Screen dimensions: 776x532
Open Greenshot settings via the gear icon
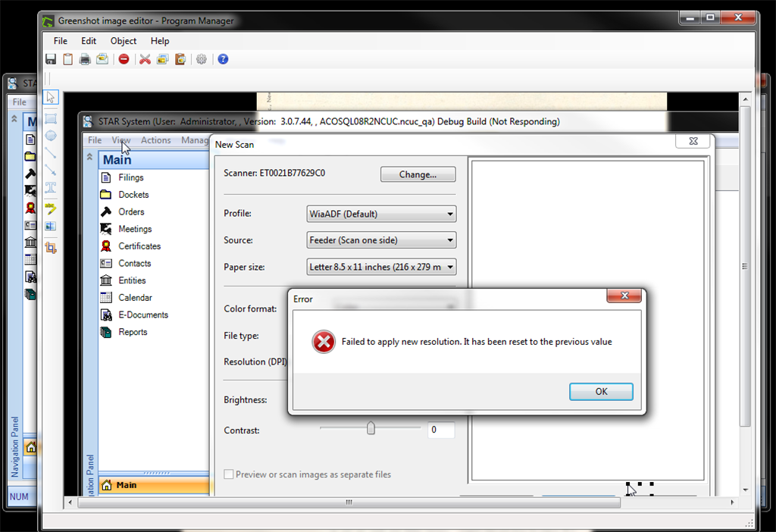click(200, 59)
